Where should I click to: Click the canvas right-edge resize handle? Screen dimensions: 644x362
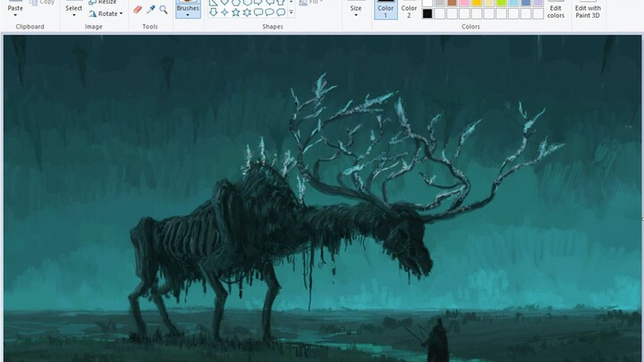coord(643,219)
